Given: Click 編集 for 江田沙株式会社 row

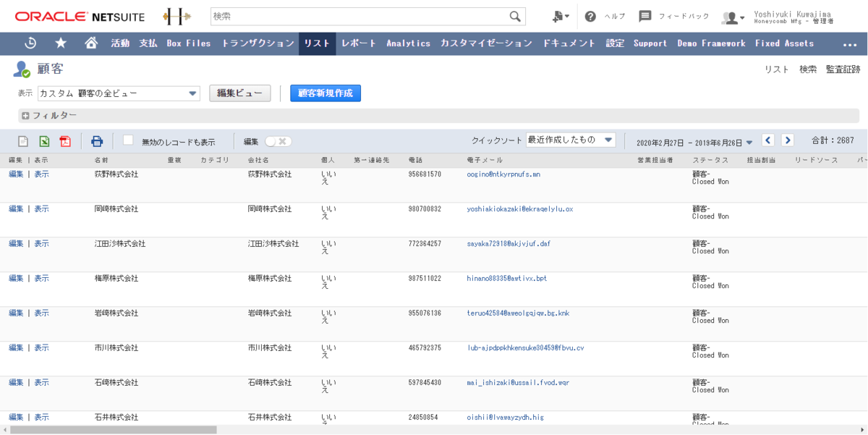Looking at the screenshot, I should (16, 244).
